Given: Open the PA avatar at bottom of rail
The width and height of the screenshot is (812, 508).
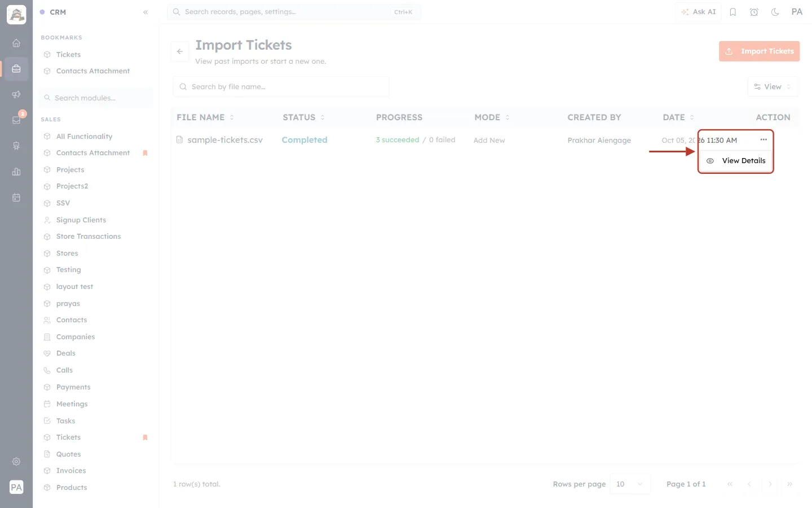Looking at the screenshot, I should pos(16,488).
